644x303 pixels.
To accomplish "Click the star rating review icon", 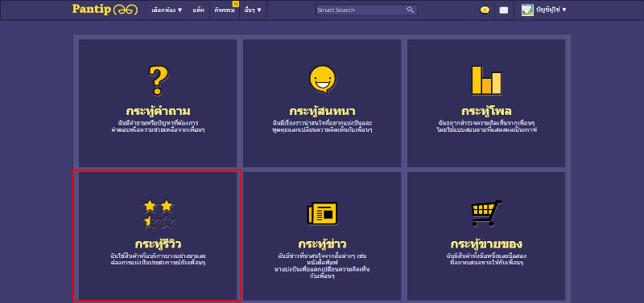I will (159, 213).
